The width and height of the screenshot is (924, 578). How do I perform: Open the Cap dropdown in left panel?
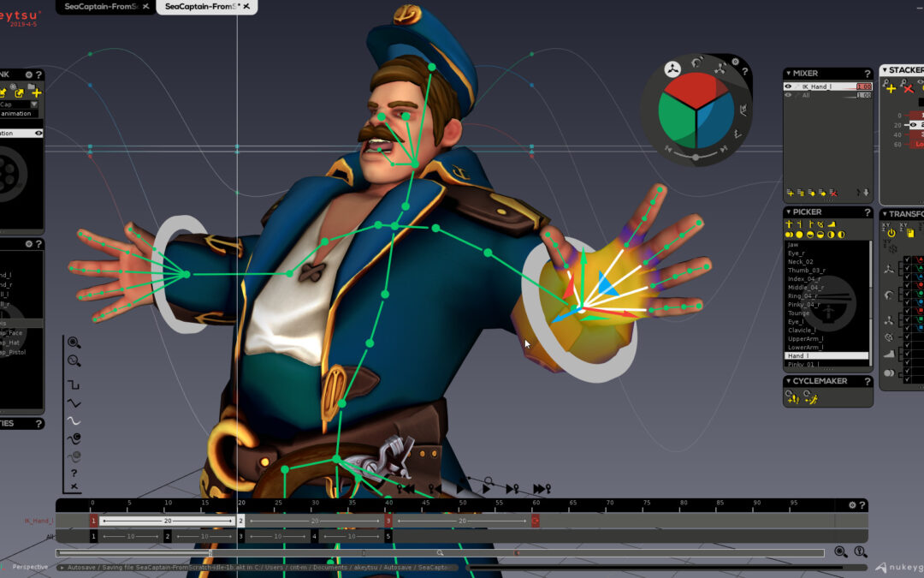pos(33,104)
